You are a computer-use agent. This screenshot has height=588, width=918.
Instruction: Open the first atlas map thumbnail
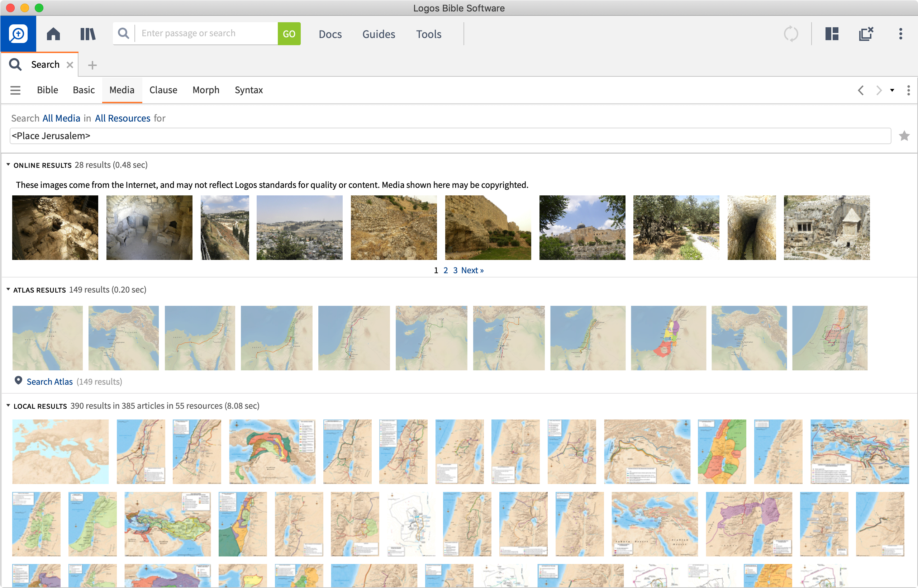click(x=47, y=338)
